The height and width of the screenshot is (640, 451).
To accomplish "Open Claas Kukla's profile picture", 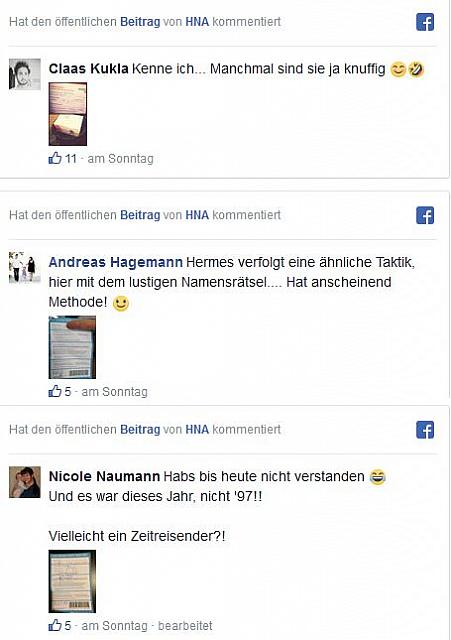I will 25,74.
